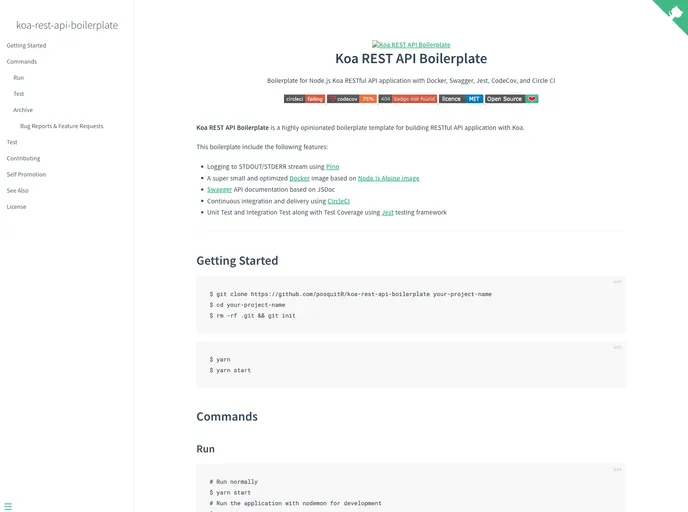
Task: Click the git clone command line
Action: tap(351, 294)
